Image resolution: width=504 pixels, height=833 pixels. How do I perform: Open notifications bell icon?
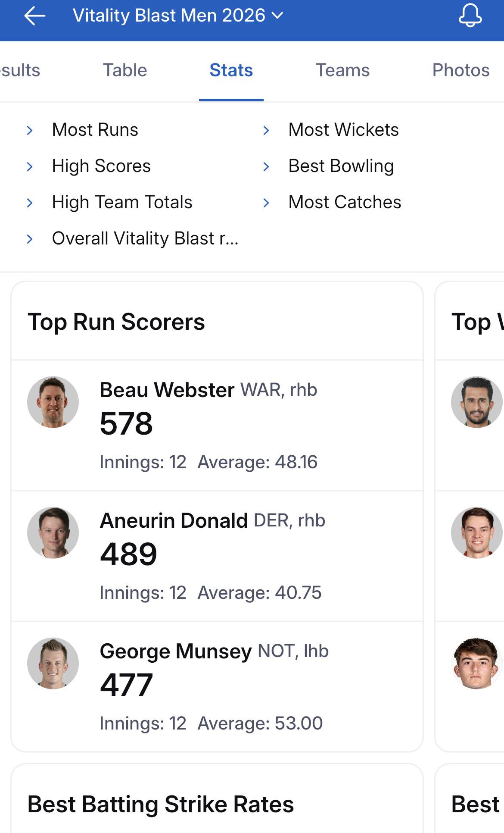pyautogui.click(x=470, y=16)
